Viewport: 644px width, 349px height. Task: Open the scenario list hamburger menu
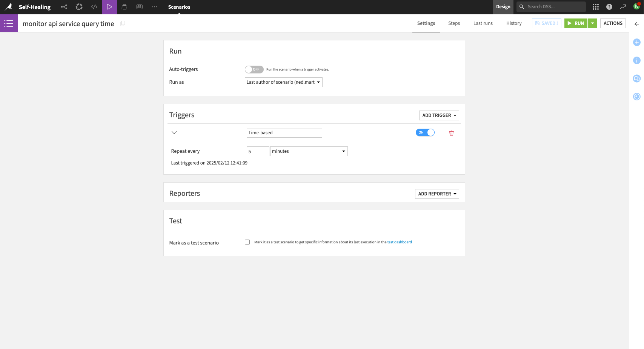(9, 23)
